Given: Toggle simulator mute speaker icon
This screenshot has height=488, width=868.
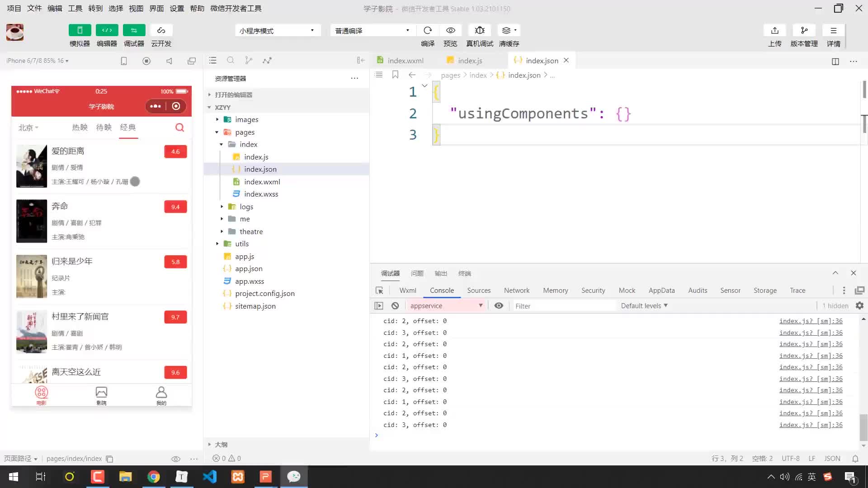Looking at the screenshot, I should pyautogui.click(x=169, y=61).
